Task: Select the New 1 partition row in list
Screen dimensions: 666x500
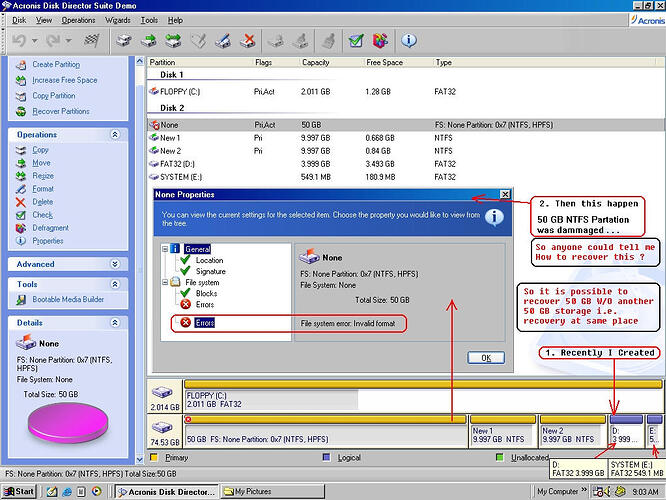Action: click(170, 137)
